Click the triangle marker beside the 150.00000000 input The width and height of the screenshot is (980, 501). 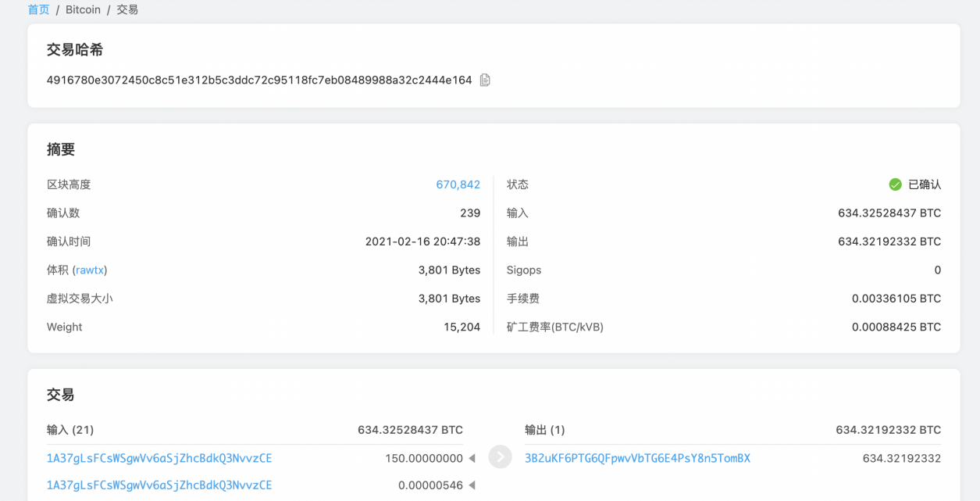(x=472, y=458)
